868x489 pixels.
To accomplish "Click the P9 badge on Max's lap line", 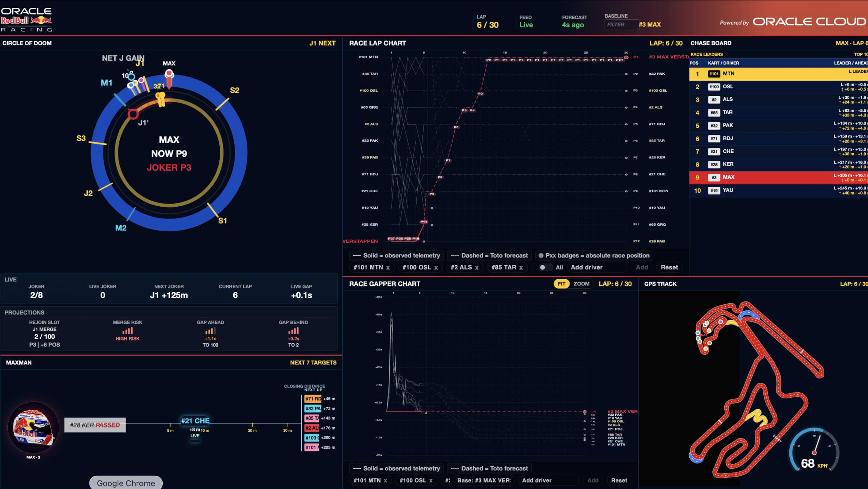I will coord(432,194).
